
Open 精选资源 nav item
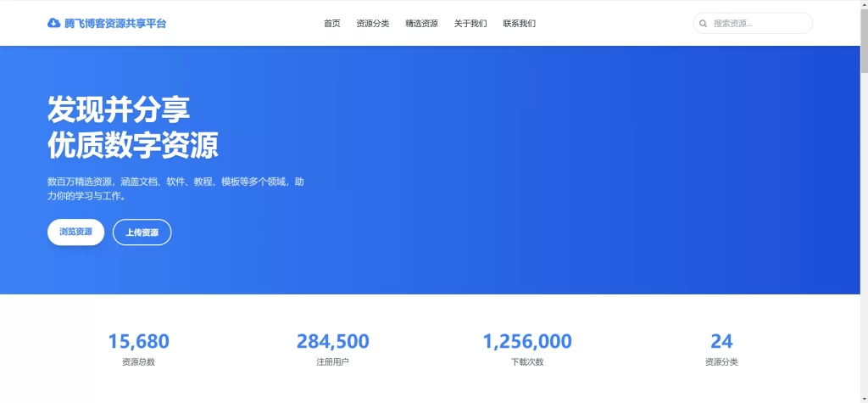point(422,23)
